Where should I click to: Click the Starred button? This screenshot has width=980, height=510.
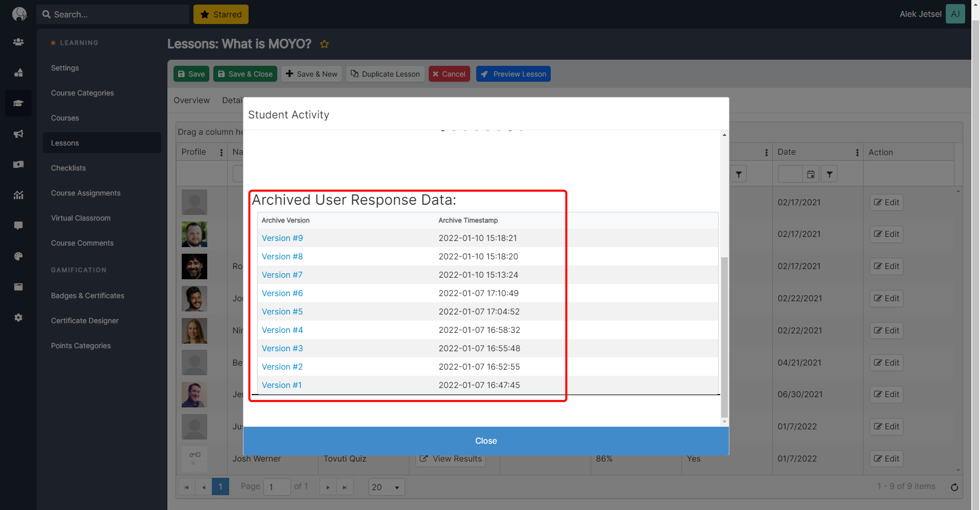(221, 14)
